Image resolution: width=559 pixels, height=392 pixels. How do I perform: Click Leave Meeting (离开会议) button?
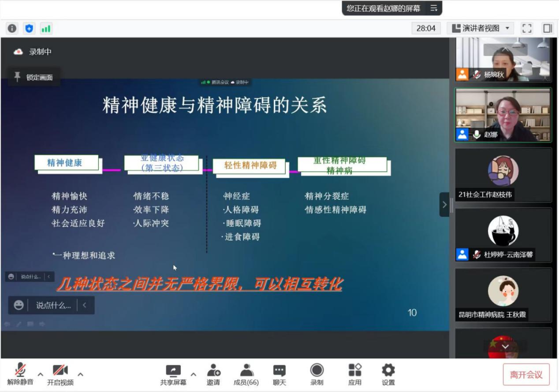click(526, 374)
